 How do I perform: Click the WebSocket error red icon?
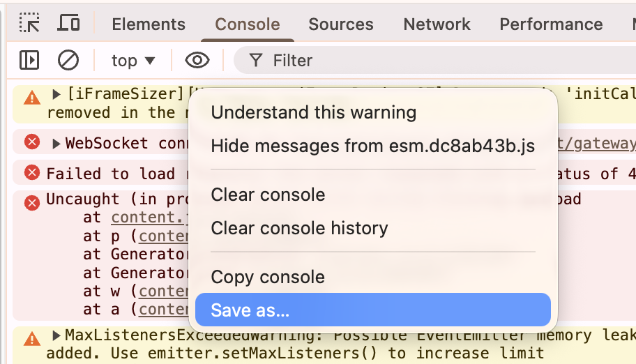(32, 142)
